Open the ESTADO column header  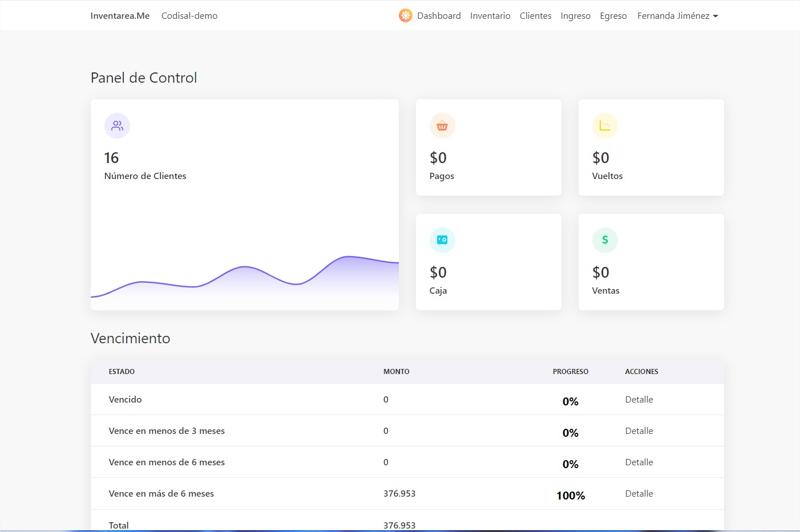tap(122, 371)
